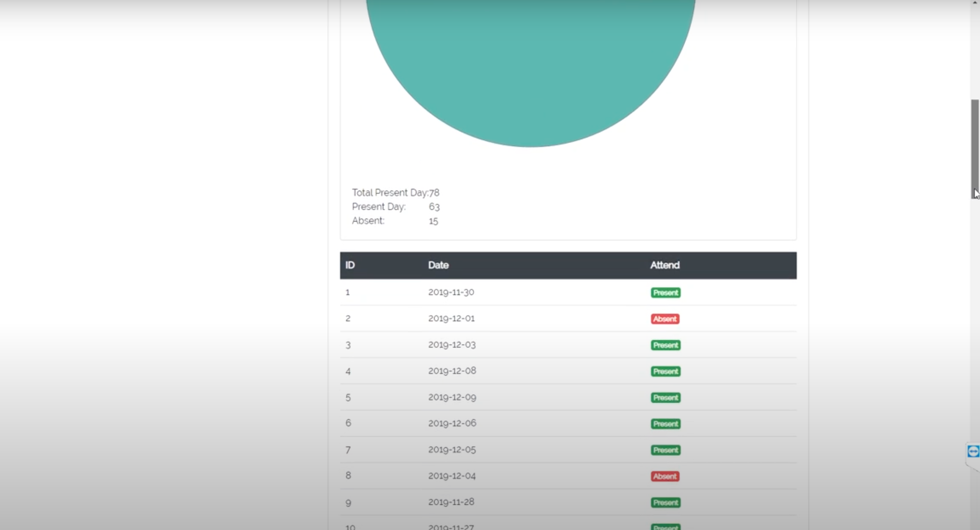Click the Date column header
Screen dimensions: 980x530
click(438, 265)
